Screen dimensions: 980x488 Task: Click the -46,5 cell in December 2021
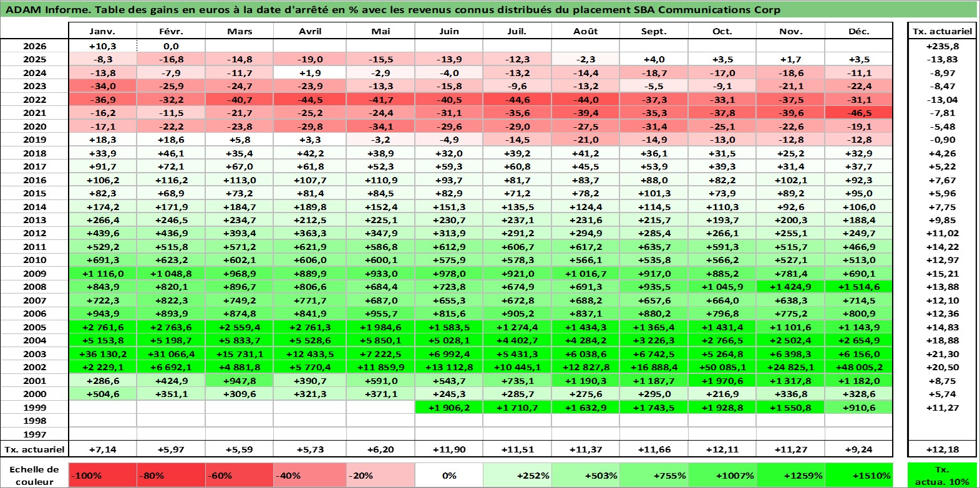tap(859, 113)
